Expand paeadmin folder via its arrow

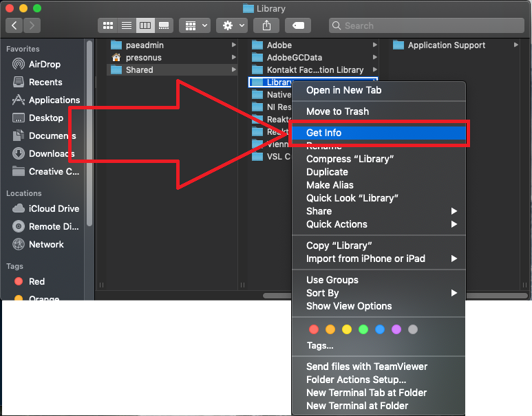coord(233,45)
